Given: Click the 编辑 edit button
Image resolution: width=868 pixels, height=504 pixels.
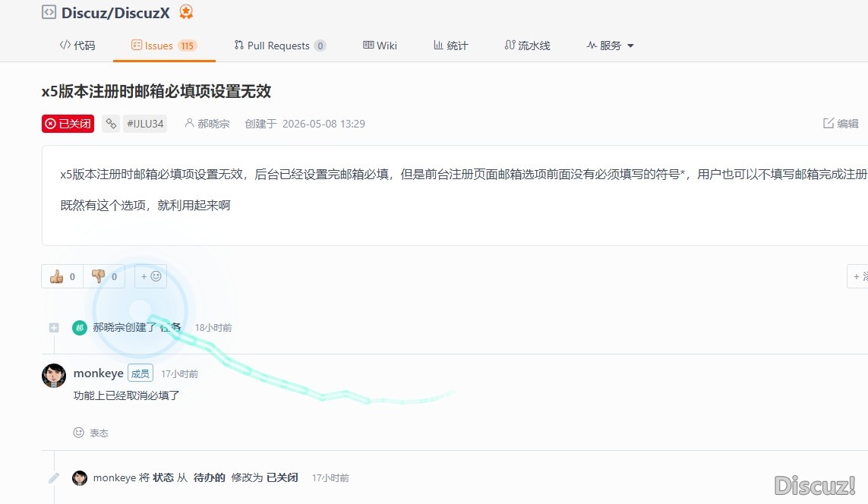Looking at the screenshot, I should pos(841,124).
